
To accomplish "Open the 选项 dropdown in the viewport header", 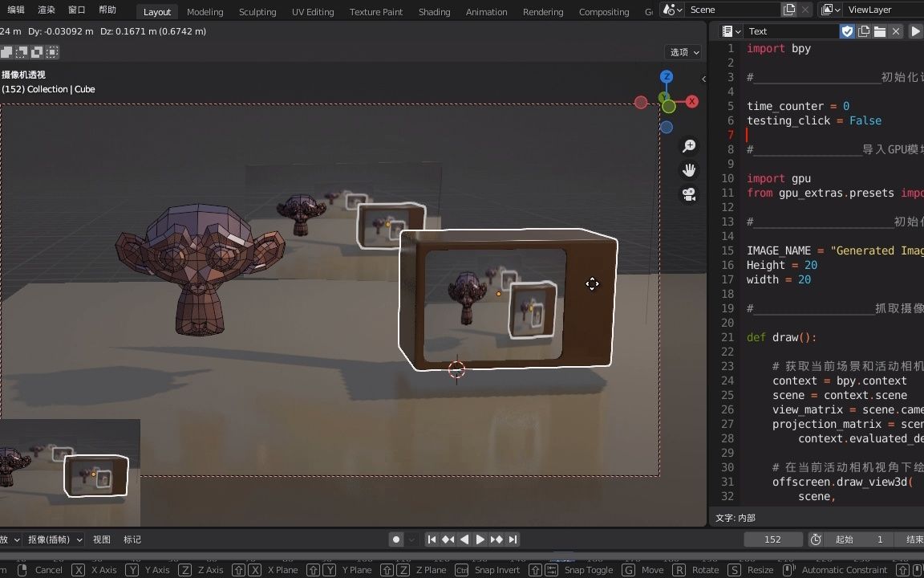I will coord(683,51).
